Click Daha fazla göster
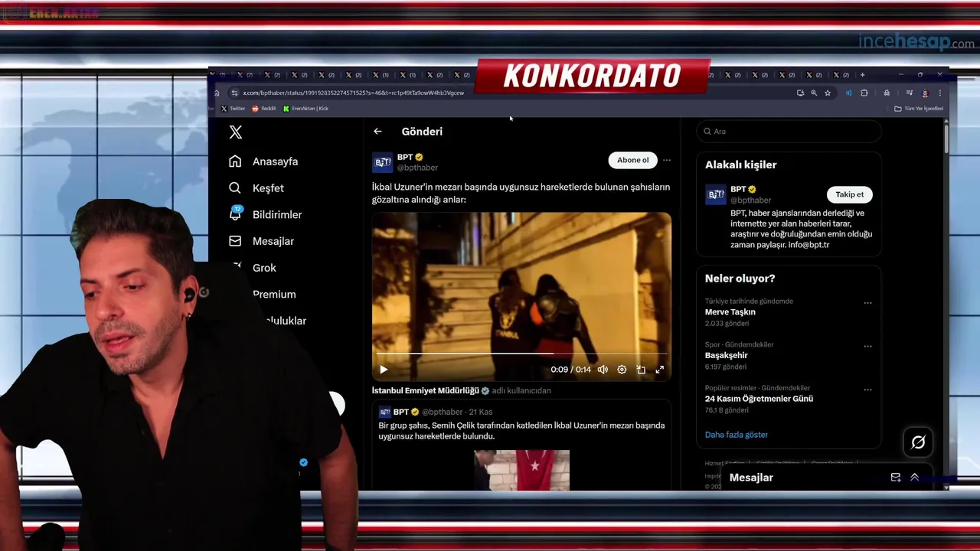The image size is (980, 551). (x=737, y=435)
